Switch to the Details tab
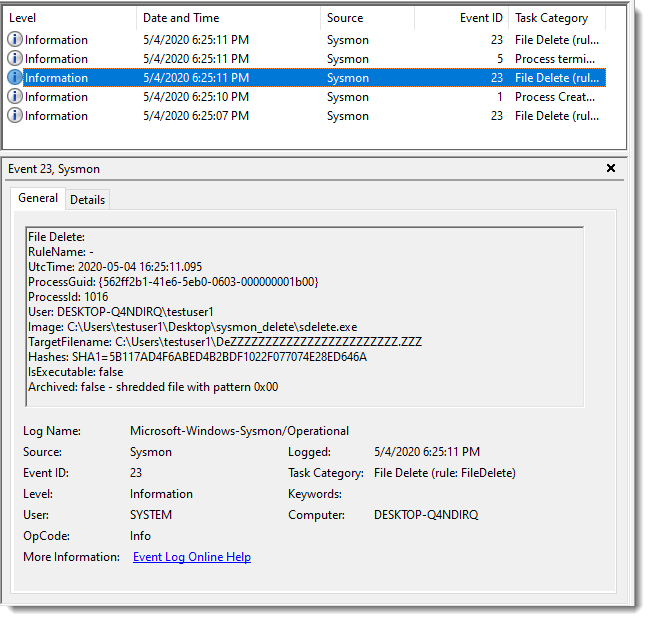The width and height of the screenshot is (650, 621). 87,199
